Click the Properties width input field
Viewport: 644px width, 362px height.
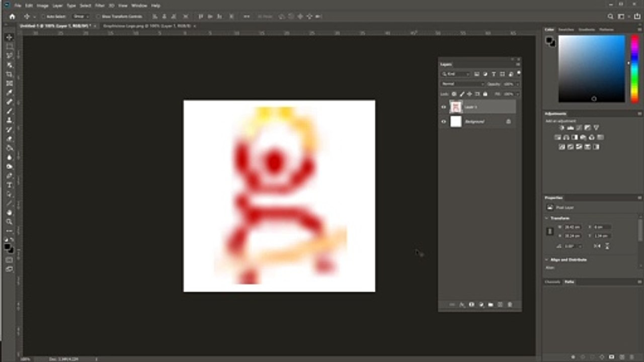573,227
